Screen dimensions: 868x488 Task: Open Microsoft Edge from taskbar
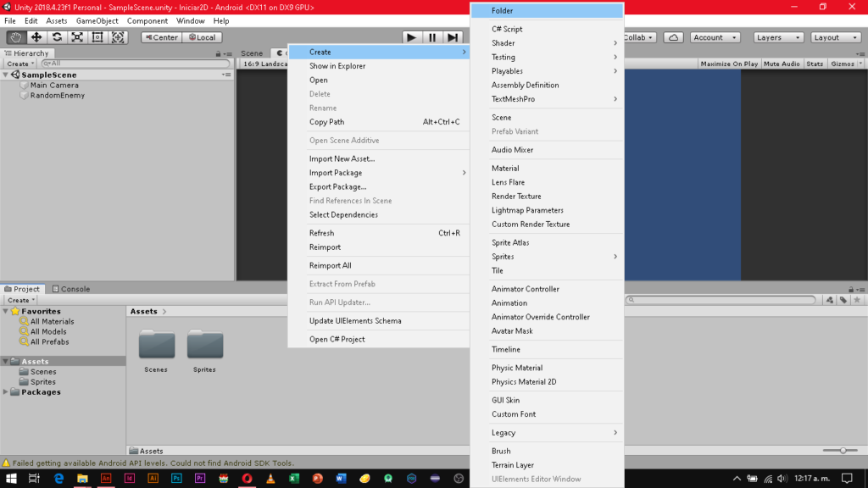(58, 479)
